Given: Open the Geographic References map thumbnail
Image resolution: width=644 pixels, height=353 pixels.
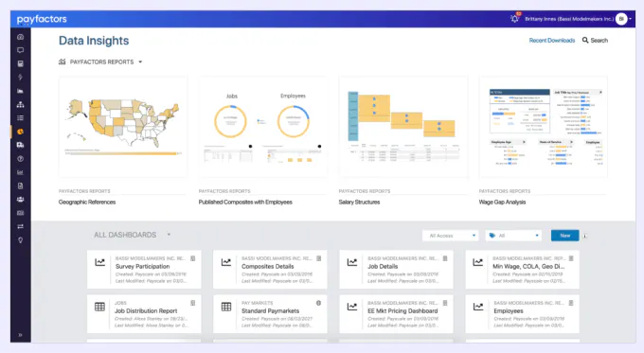Looking at the screenshot, I should pos(123,127).
